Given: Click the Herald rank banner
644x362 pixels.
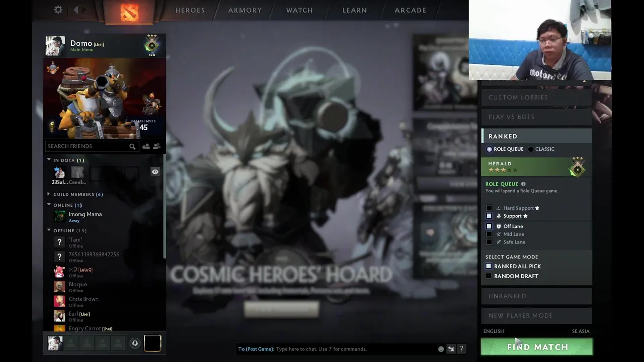Looking at the screenshot, I should (536, 167).
